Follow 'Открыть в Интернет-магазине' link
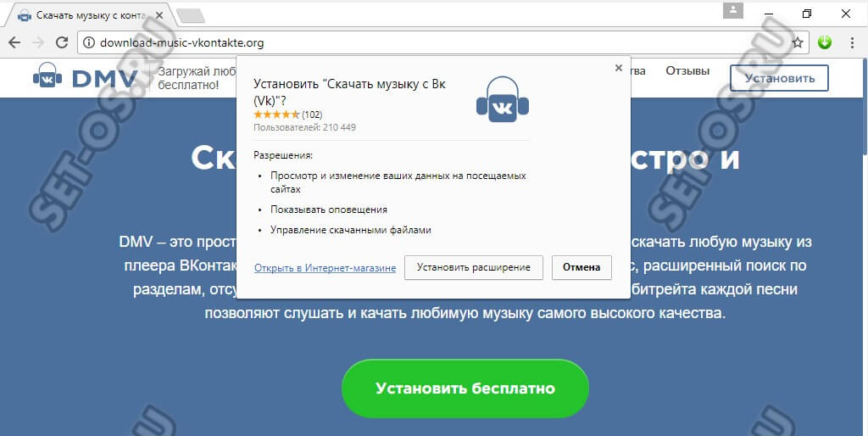868x436 pixels. pos(325,268)
